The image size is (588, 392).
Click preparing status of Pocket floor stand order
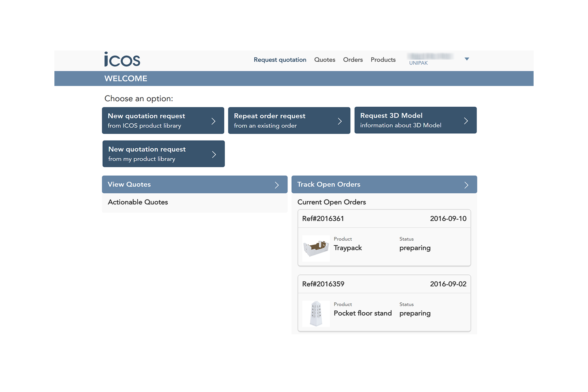(415, 313)
